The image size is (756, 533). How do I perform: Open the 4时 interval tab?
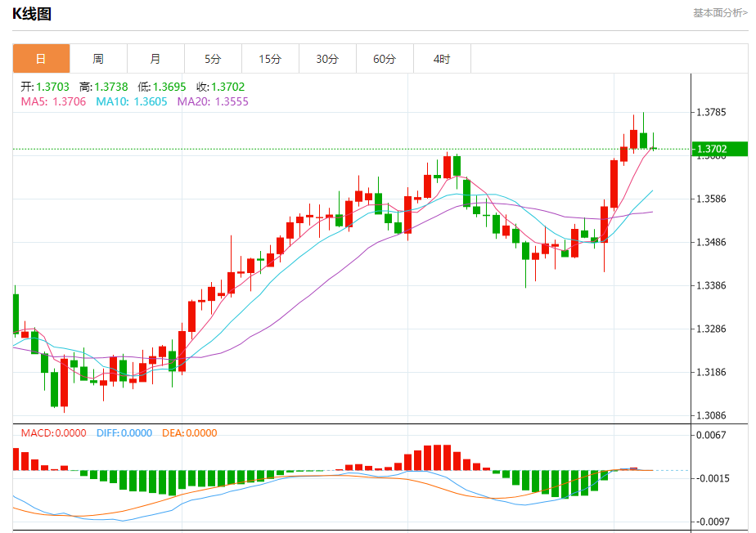point(442,59)
